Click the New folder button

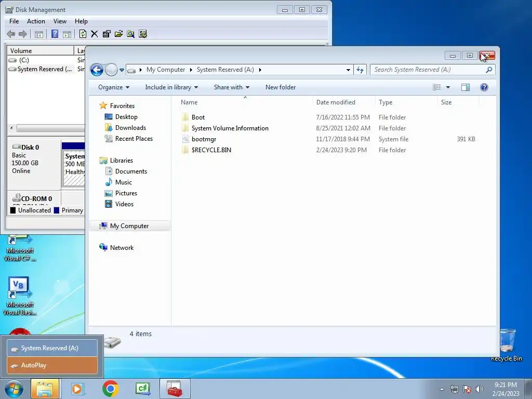click(281, 87)
